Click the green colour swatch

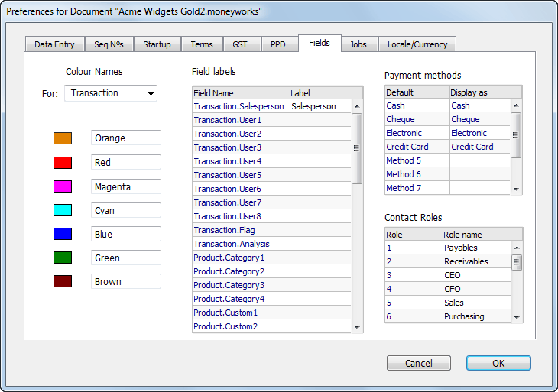(x=63, y=258)
